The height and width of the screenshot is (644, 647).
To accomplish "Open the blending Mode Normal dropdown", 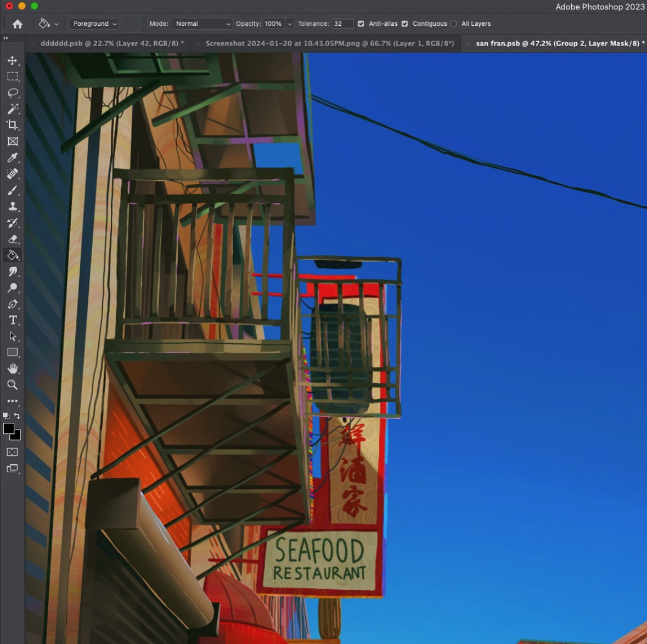I will pos(202,24).
